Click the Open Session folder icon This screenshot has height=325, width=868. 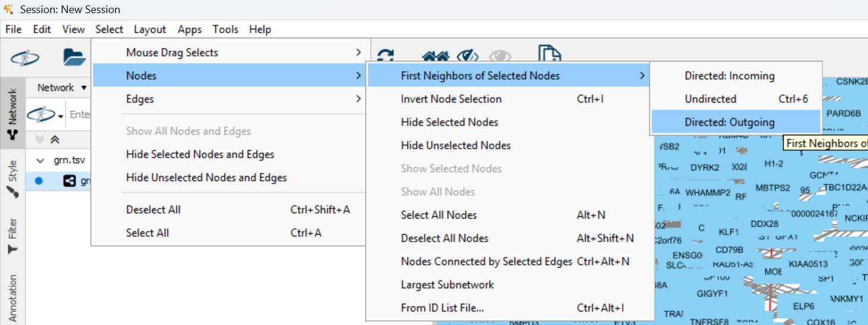point(75,57)
